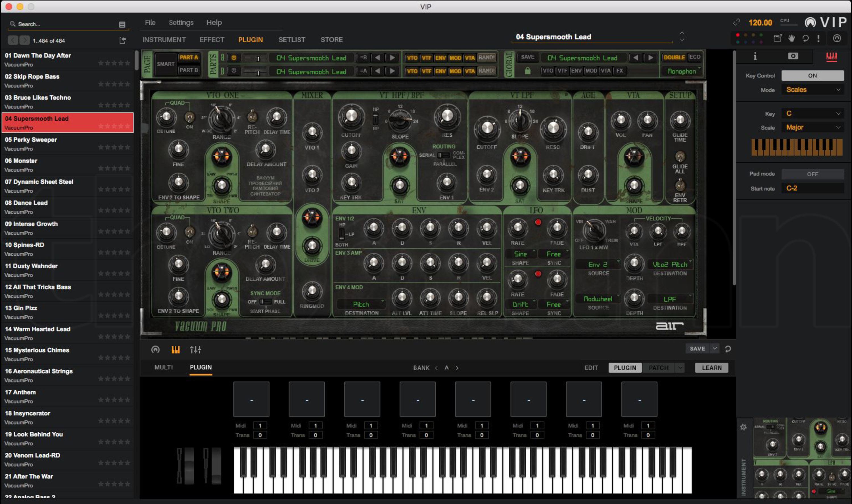The image size is (852, 504).
Task: Click the gear icon in instrument thumbnail
Action: [743, 427]
